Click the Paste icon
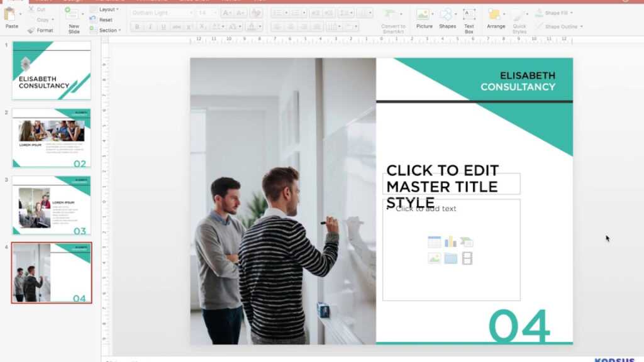The height and width of the screenshot is (362, 644). (11, 16)
